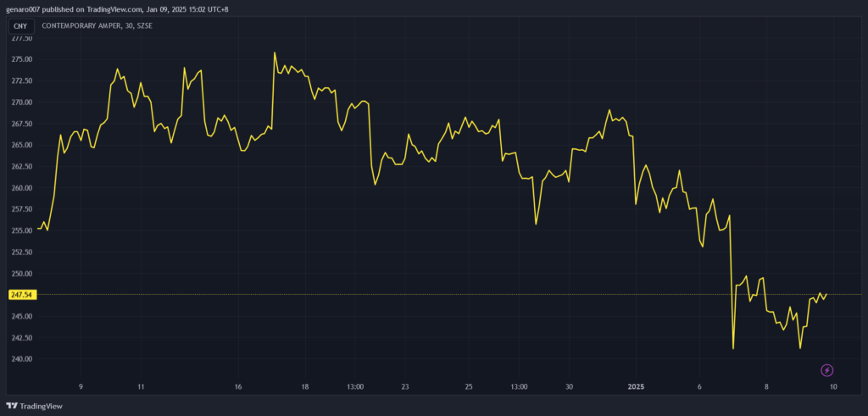Click the date label 10 on time axis
The height and width of the screenshot is (416, 868).
(x=834, y=387)
